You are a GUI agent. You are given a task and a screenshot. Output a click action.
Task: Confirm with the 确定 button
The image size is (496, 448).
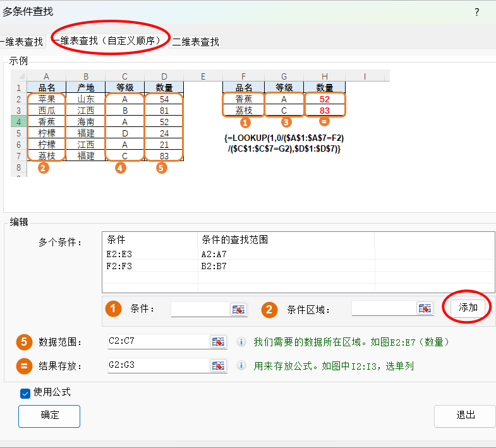49,416
